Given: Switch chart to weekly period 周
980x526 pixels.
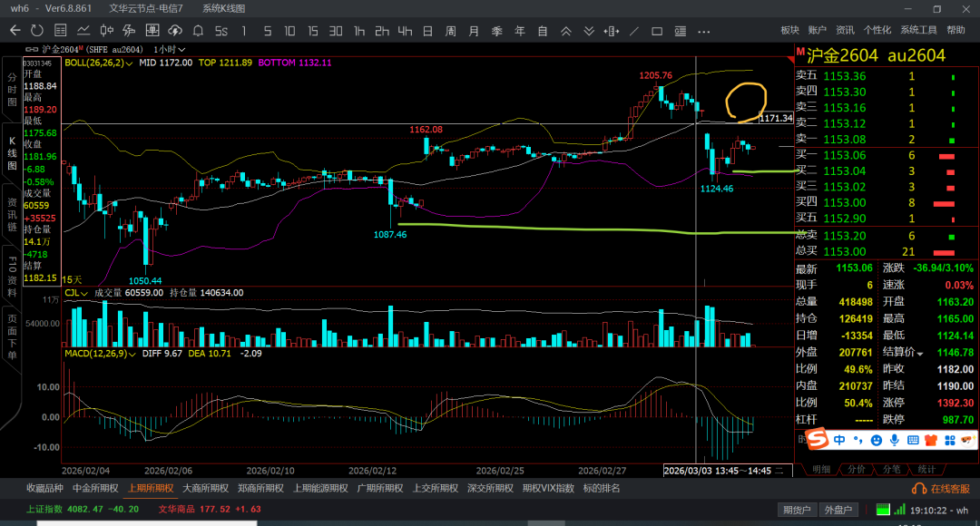Looking at the screenshot, I should tap(451, 31).
